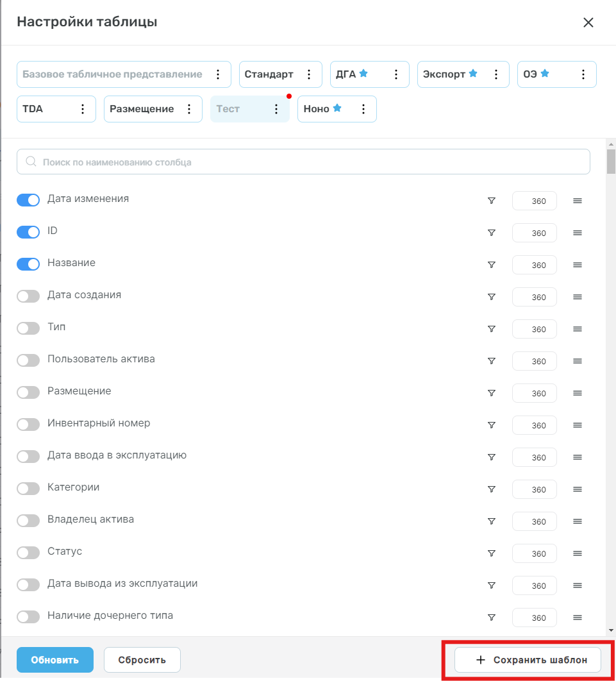Click the Сохранить шаблон button
The height and width of the screenshot is (681, 616).
pyautogui.click(x=528, y=660)
